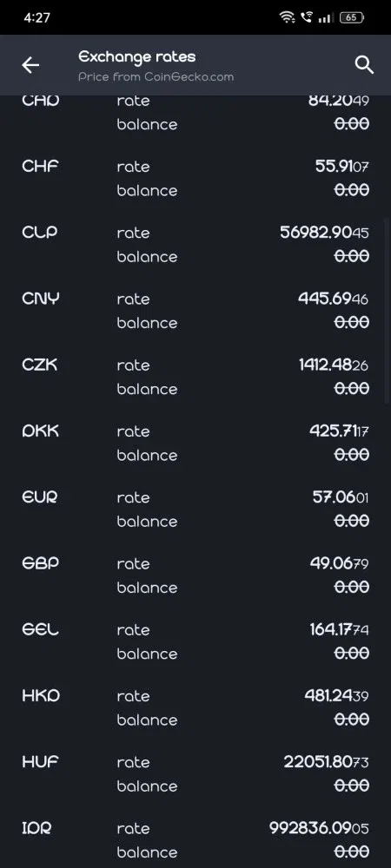This screenshot has width=391, height=868.
Task: Tap the back arrow icon
Action: (x=30, y=65)
